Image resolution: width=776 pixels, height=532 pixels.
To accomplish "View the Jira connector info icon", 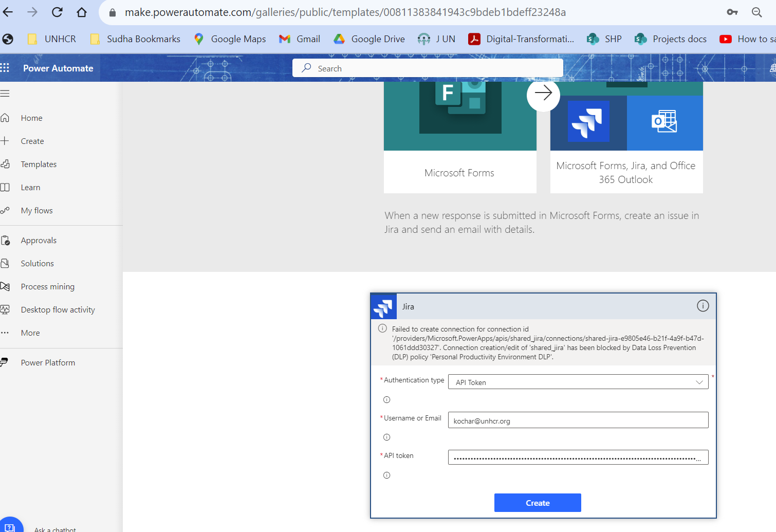I will point(703,305).
